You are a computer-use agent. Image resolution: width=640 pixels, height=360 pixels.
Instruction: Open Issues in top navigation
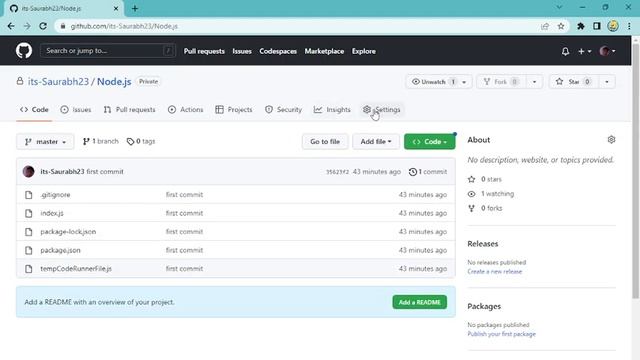pos(242,51)
